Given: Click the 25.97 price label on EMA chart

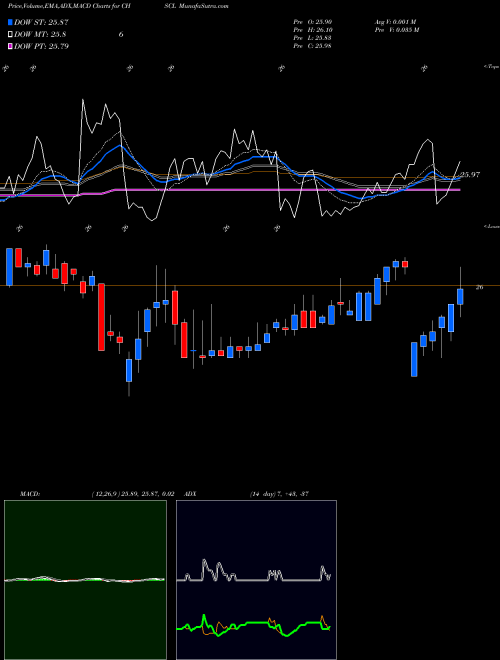Looking at the screenshot, I should (470, 174).
